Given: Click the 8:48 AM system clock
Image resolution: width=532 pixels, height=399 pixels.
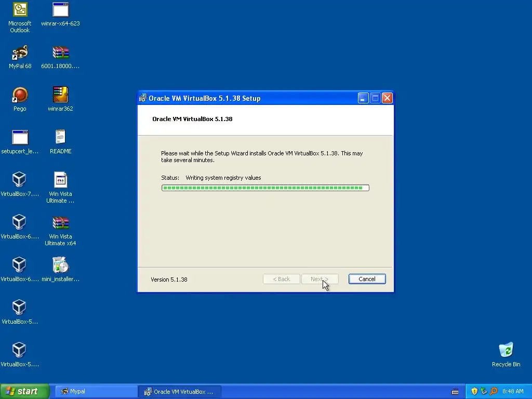Looking at the screenshot, I should click(513, 391).
